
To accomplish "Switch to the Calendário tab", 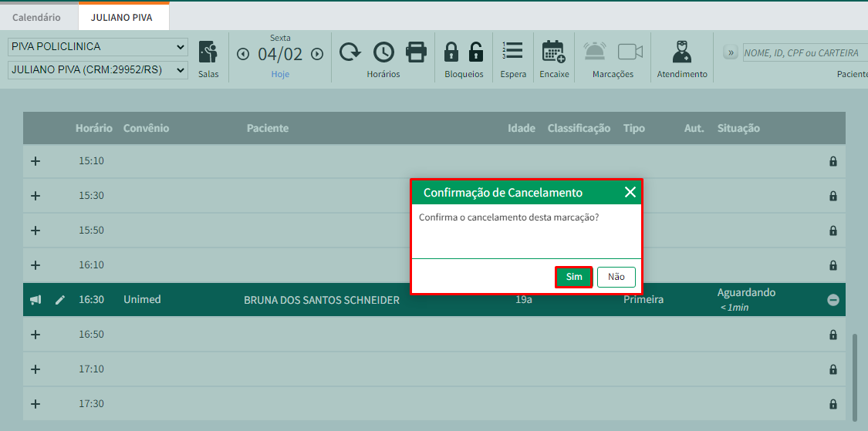I will 36,16.
